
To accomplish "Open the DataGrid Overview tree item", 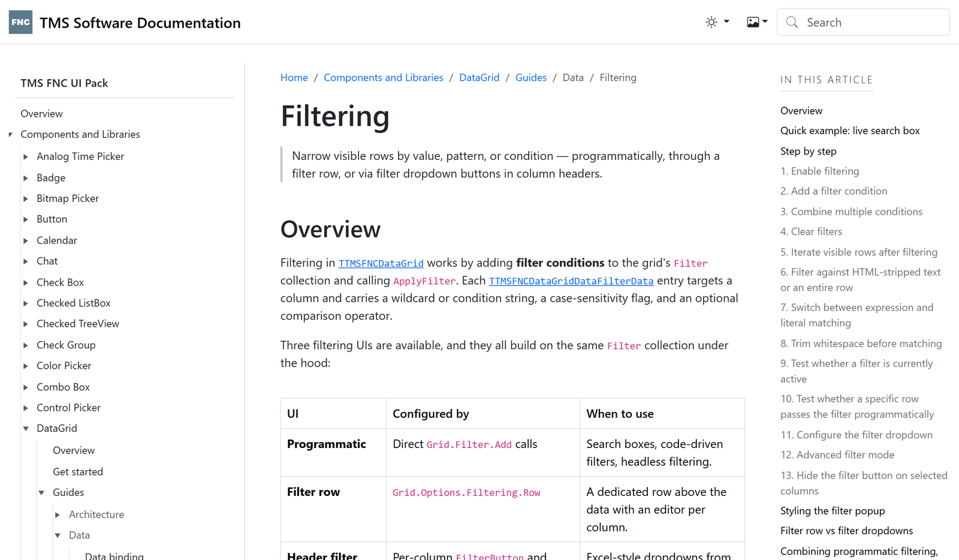I will click(74, 450).
